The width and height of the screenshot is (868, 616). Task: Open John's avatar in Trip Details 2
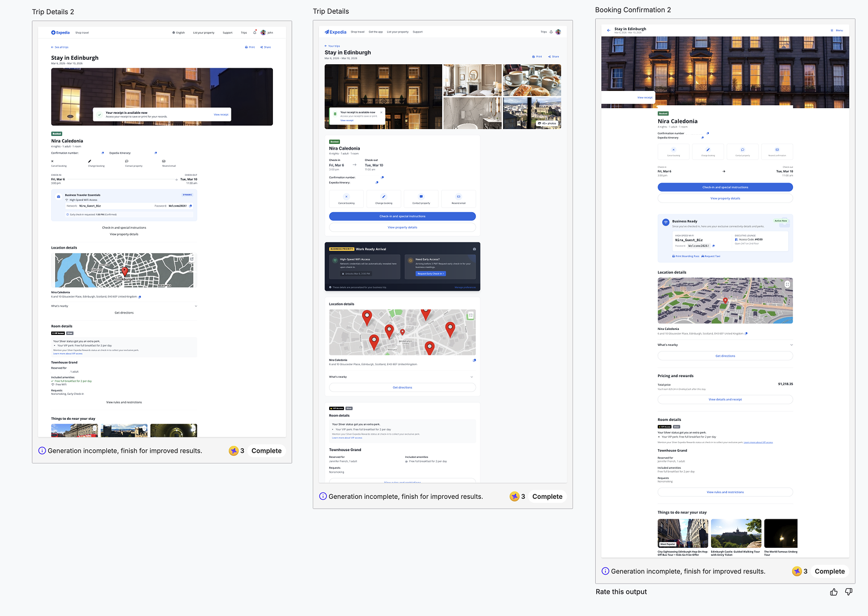point(263,32)
